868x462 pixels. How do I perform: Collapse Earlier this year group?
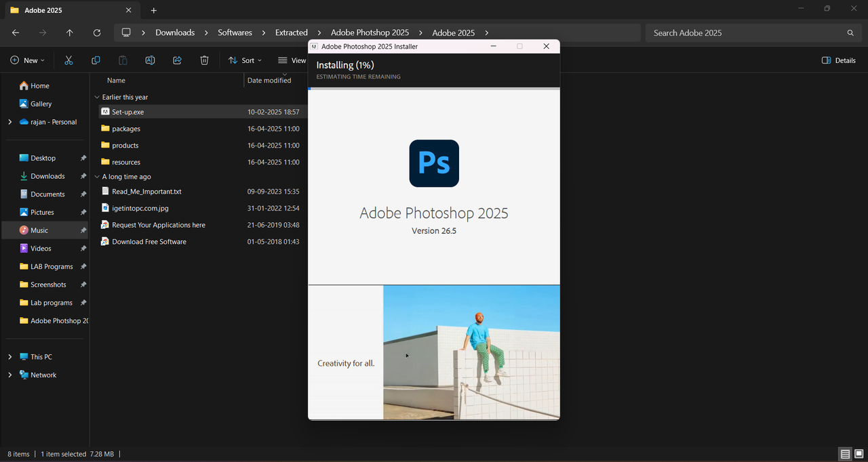click(x=97, y=97)
